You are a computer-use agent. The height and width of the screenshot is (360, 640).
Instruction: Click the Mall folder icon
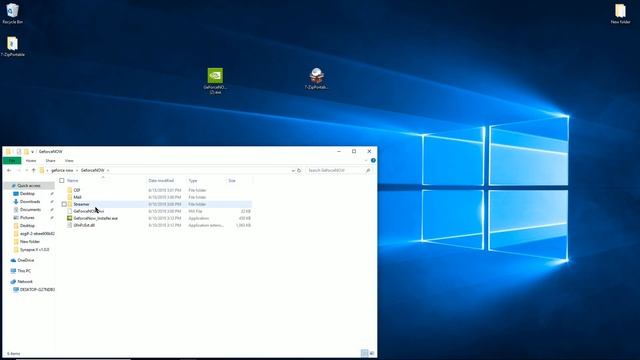click(x=69, y=197)
